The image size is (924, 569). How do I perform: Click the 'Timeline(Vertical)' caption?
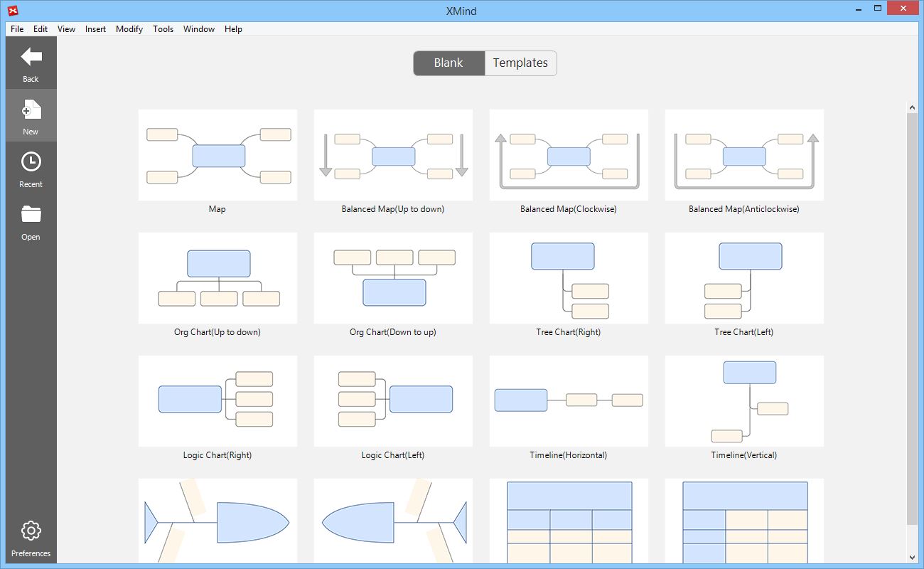pos(744,455)
